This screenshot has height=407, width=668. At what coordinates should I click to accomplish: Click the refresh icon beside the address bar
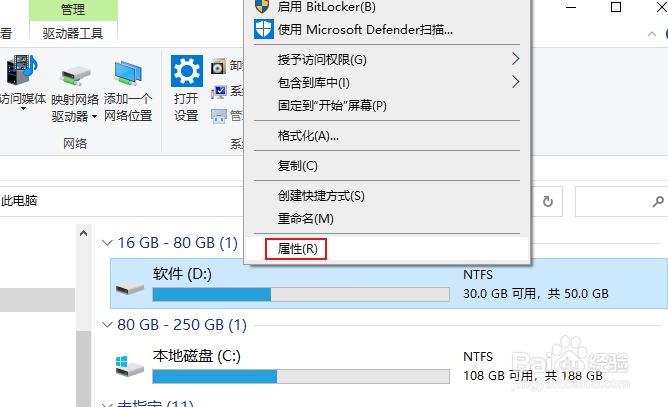[548, 201]
